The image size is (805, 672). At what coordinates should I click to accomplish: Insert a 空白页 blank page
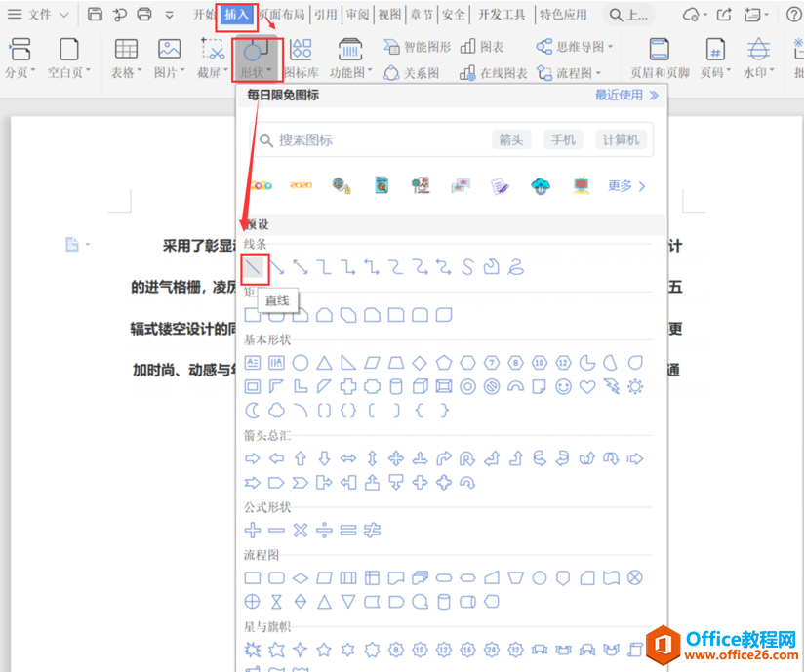69,59
